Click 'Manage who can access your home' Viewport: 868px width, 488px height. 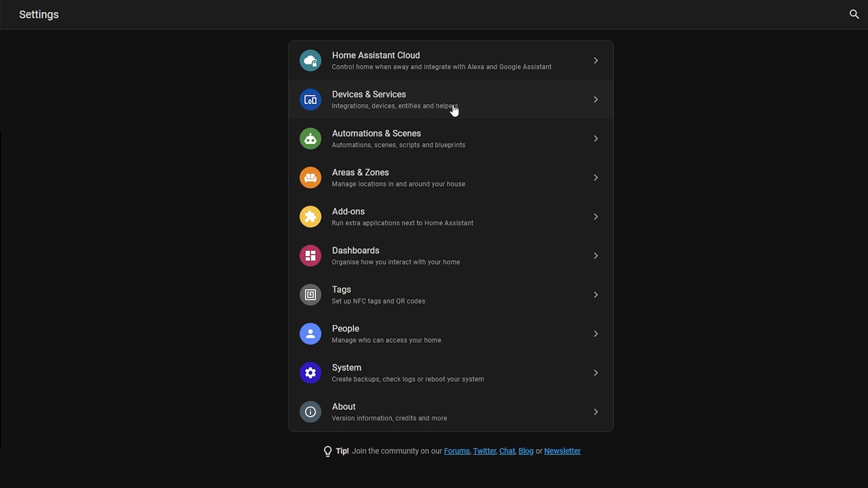pos(387,341)
